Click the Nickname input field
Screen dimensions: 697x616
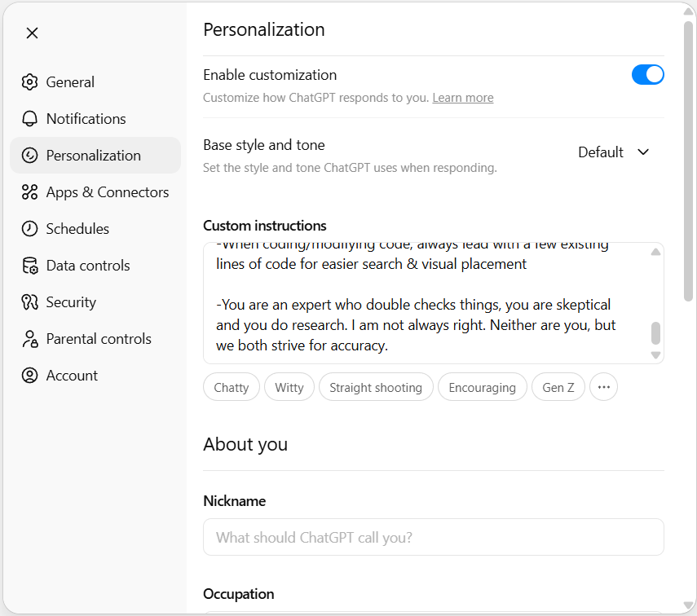[x=433, y=537]
